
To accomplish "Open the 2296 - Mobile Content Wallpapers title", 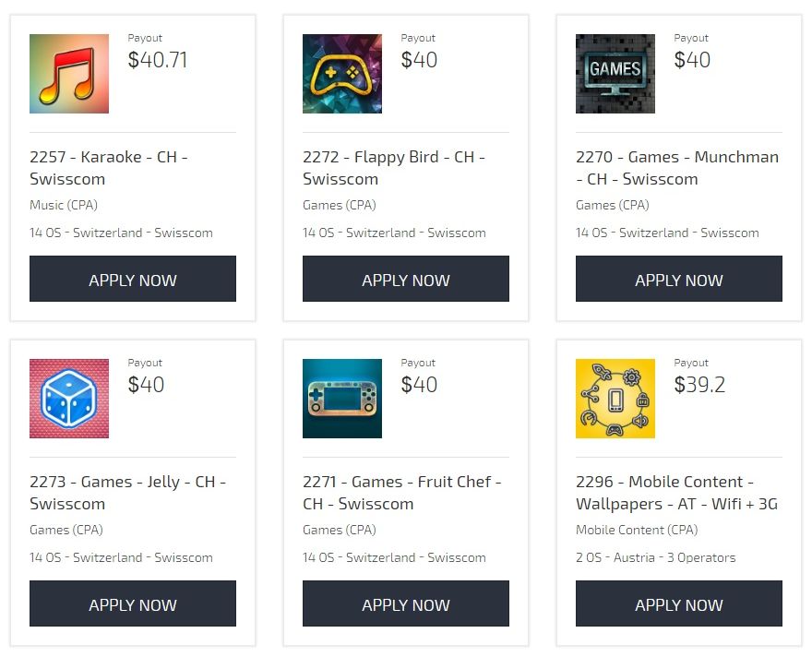I will pyautogui.click(x=677, y=493).
